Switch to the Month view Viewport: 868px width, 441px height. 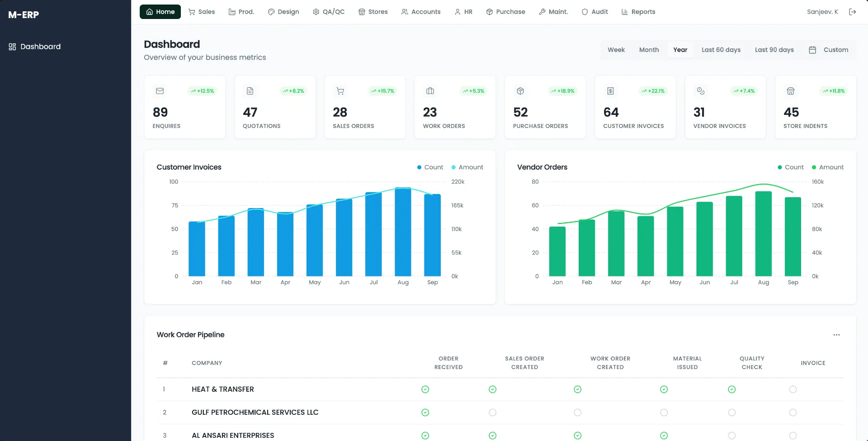click(x=649, y=50)
